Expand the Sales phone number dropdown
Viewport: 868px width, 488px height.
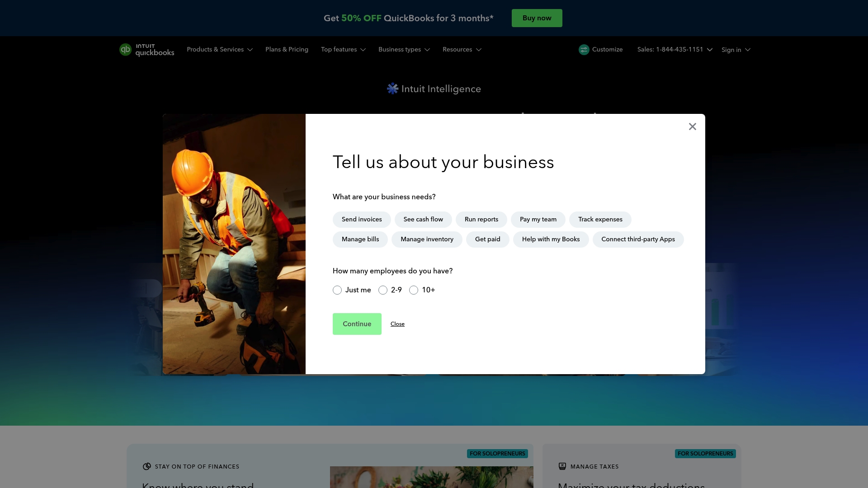675,50
